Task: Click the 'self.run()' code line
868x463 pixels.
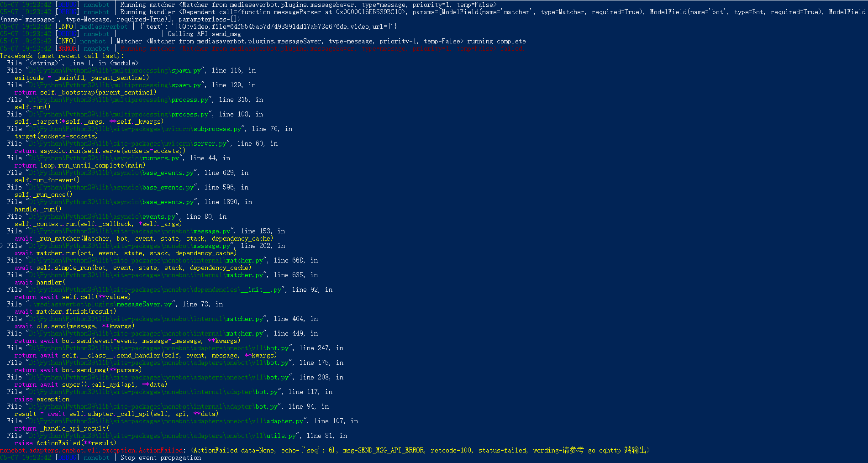Action: tap(32, 107)
